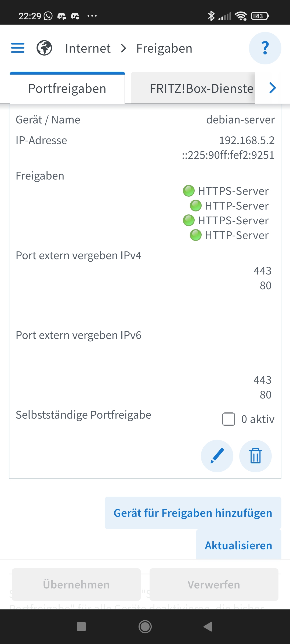Open the hamburger navigation menu
This screenshot has width=290, height=644.
click(18, 48)
